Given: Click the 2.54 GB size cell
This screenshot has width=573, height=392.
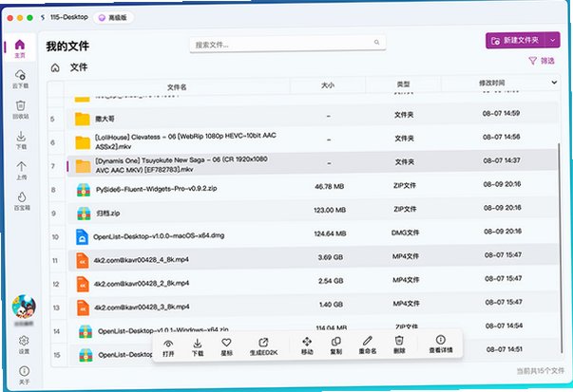Looking at the screenshot, I should point(331,281).
